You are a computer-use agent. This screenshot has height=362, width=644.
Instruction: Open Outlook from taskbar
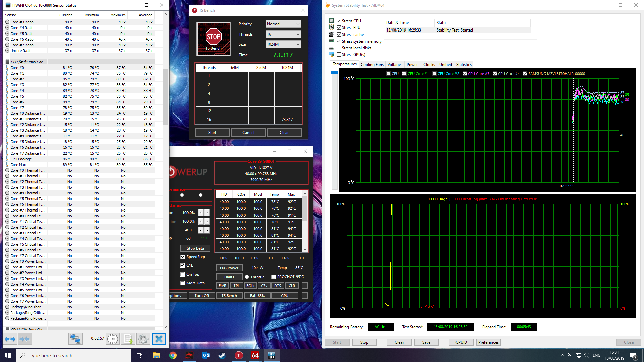coord(206,355)
